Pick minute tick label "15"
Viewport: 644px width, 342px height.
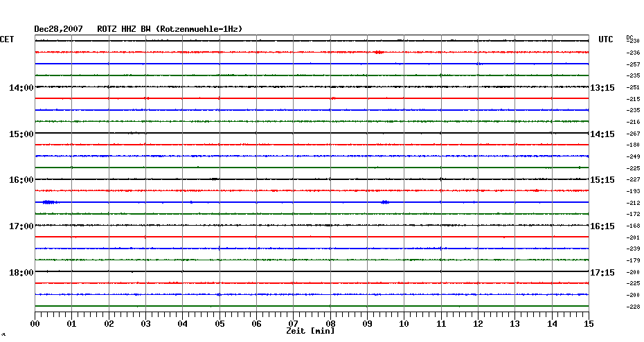pyautogui.click(x=589, y=324)
